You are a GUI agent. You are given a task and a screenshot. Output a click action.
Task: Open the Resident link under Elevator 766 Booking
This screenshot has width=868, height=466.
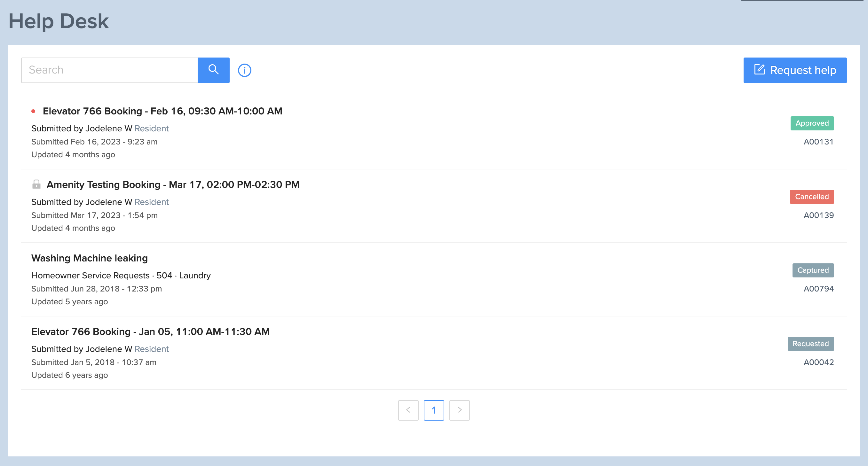[151, 128]
